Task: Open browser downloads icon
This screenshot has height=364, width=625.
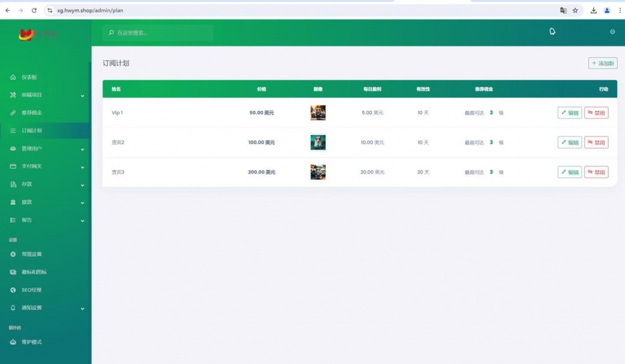Action: [594, 10]
